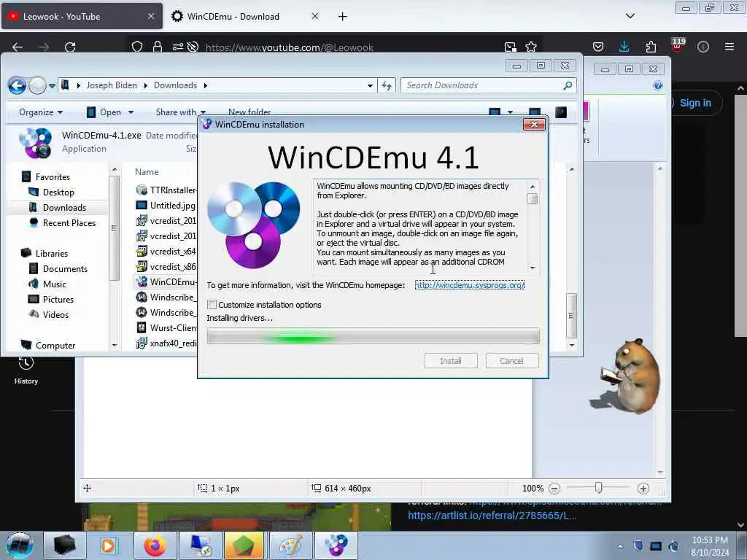
Task: Select Untitled.jpg file
Action: tap(166, 205)
